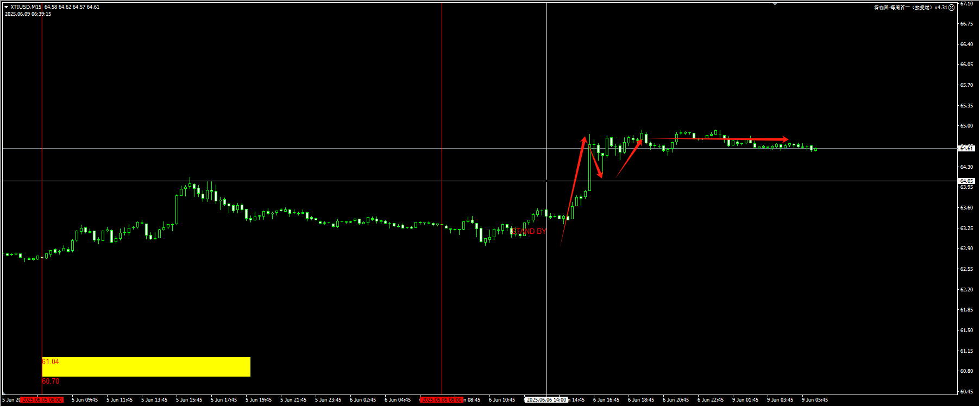The width and height of the screenshot is (980, 407).
Task: Click the 61.04 red price label
Action: point(51,362)
